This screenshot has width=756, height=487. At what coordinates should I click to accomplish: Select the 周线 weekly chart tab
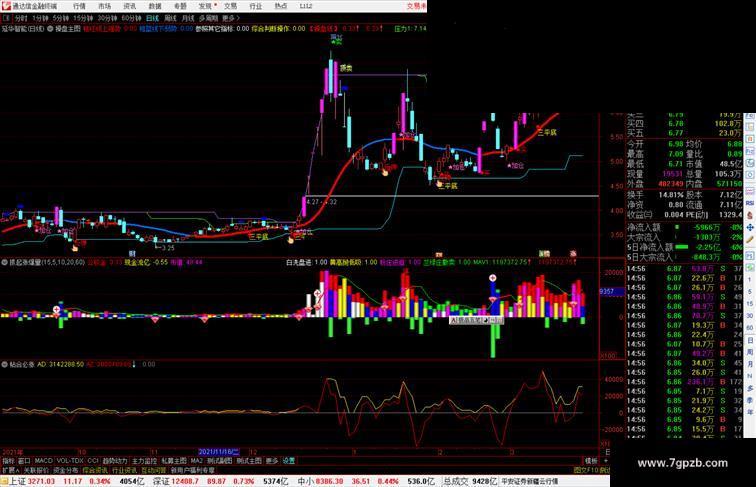[x=170, y=18]
